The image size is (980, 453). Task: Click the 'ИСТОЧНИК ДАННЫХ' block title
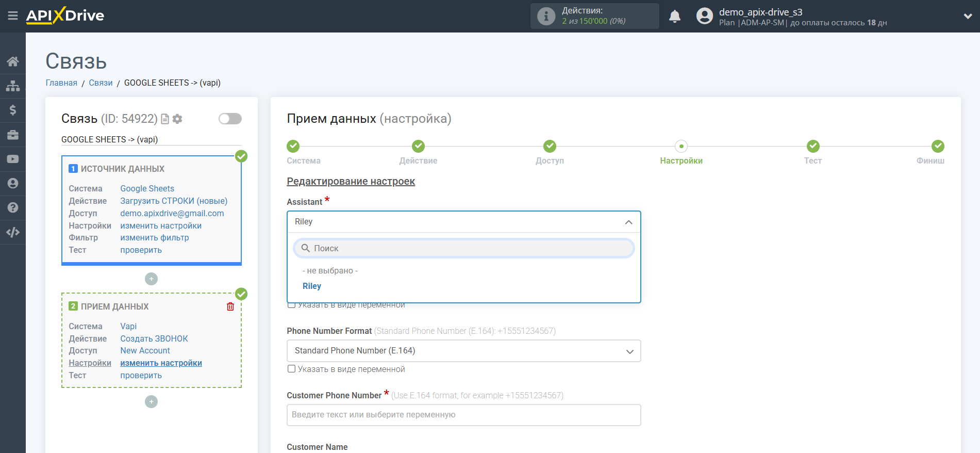tap(122, 169)
